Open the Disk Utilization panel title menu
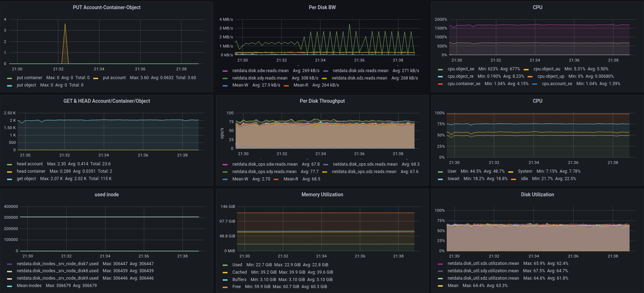The width and height of the screenshot is (644, 293). [x=537, y=195]
